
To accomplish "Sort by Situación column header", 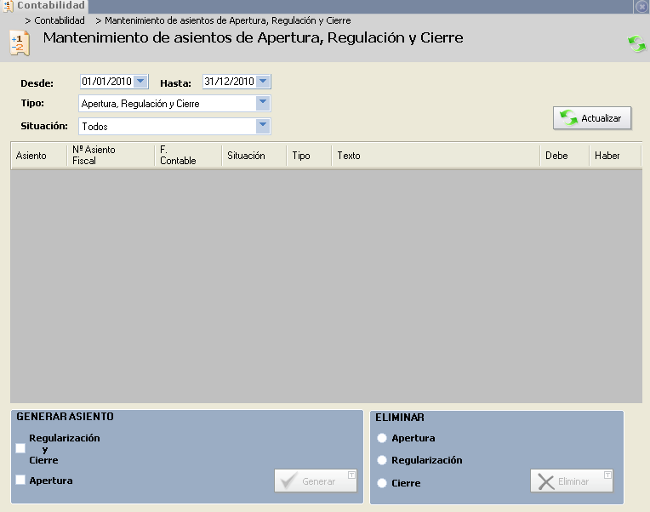I will [254, 155].
